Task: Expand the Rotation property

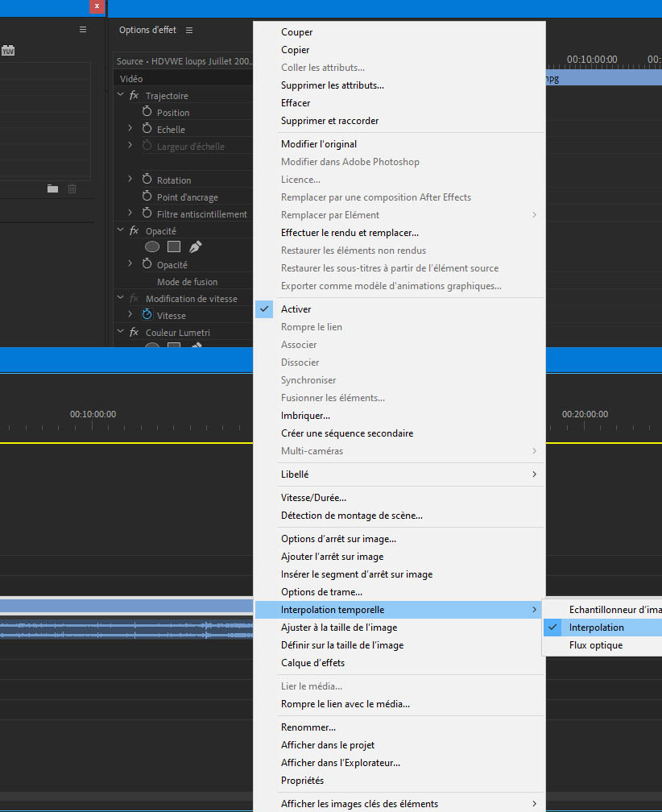Action: pos(130,179)
